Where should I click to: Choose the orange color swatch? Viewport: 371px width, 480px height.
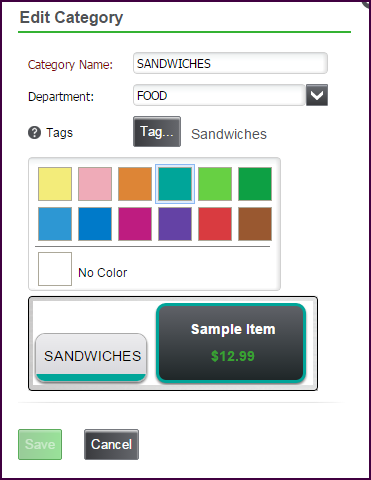(x=135, y=184)
